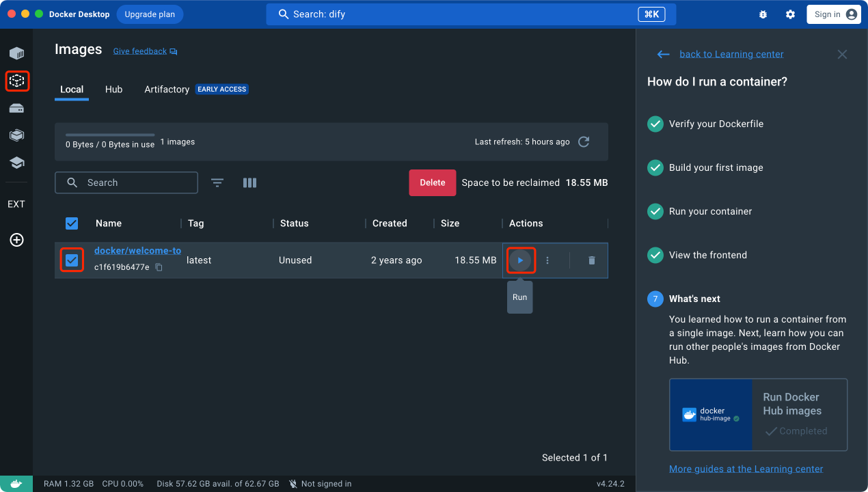
Task: Click the red Delete button
Action: pos(433,182)
